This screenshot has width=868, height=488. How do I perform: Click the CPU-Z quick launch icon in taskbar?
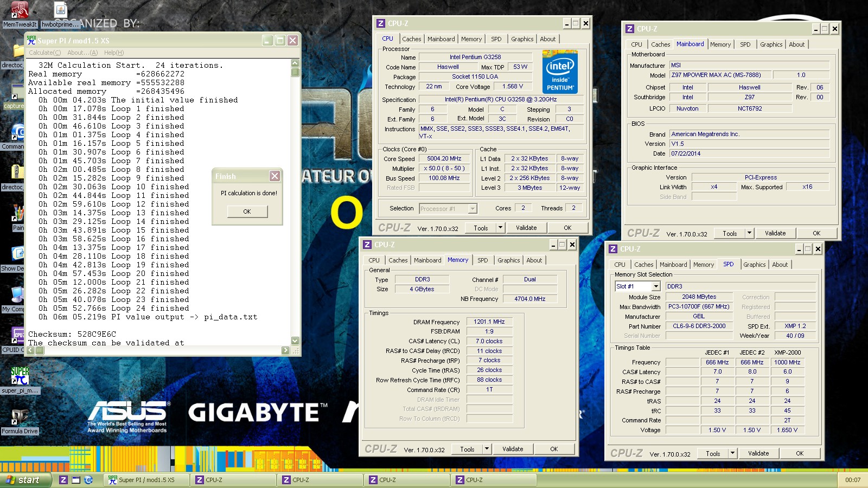(x=63, y=480)
